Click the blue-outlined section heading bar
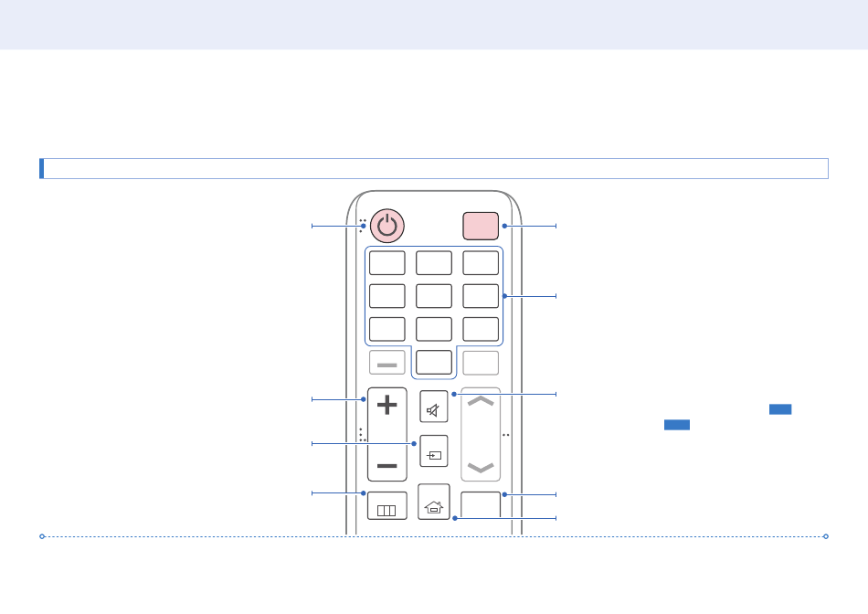 (x=434, y=168)
